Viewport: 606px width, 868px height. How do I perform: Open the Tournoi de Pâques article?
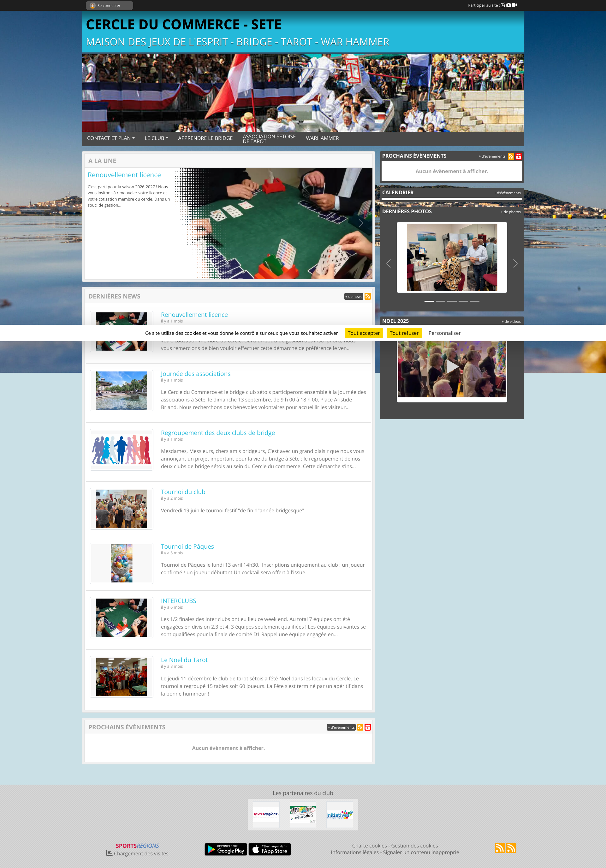187,546
